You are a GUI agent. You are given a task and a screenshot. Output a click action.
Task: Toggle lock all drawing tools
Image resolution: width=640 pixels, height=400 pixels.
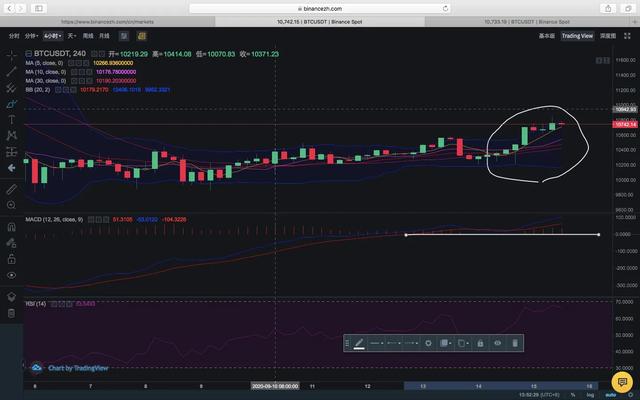click(x=11, y=259)
